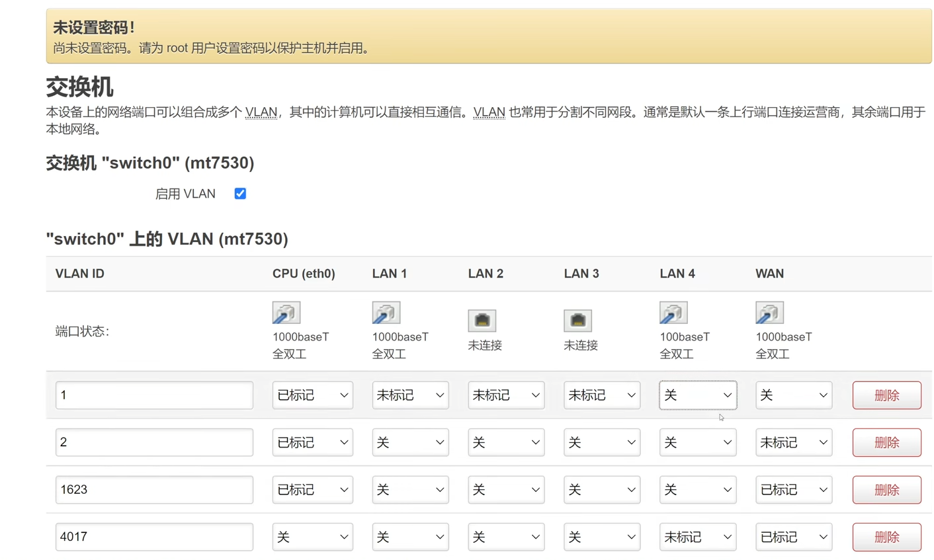Open LAN 4 dropdown for VLAN 2

[x=698, y=442]
